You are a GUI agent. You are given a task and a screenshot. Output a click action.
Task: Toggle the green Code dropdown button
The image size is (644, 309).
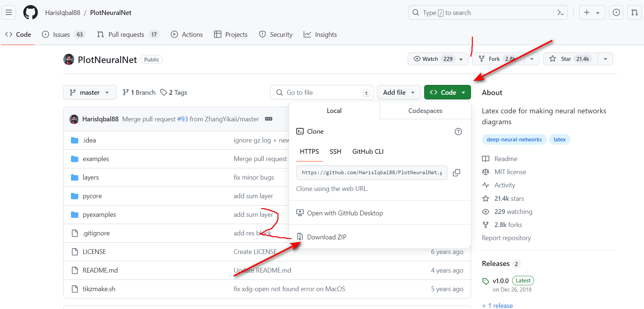point(447,92)
